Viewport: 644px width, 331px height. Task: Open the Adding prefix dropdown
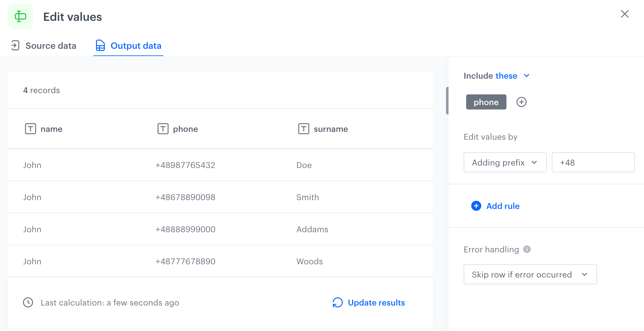(x=505, y=162)
